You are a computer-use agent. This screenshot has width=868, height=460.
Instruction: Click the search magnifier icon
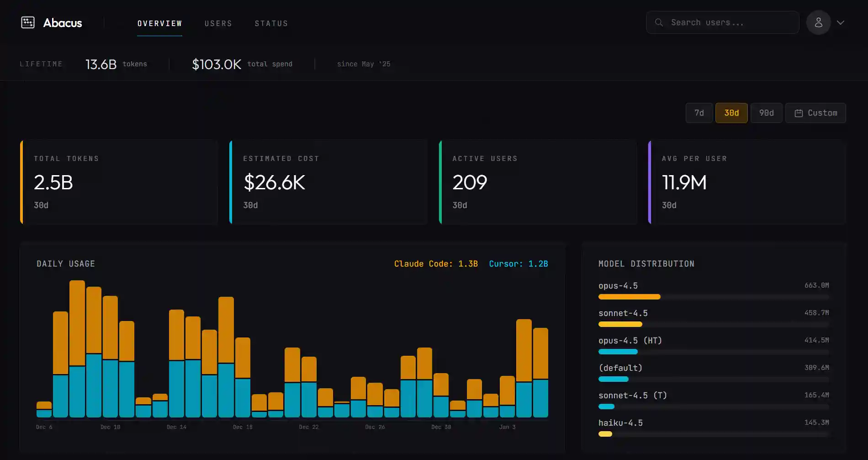[658, 22]
